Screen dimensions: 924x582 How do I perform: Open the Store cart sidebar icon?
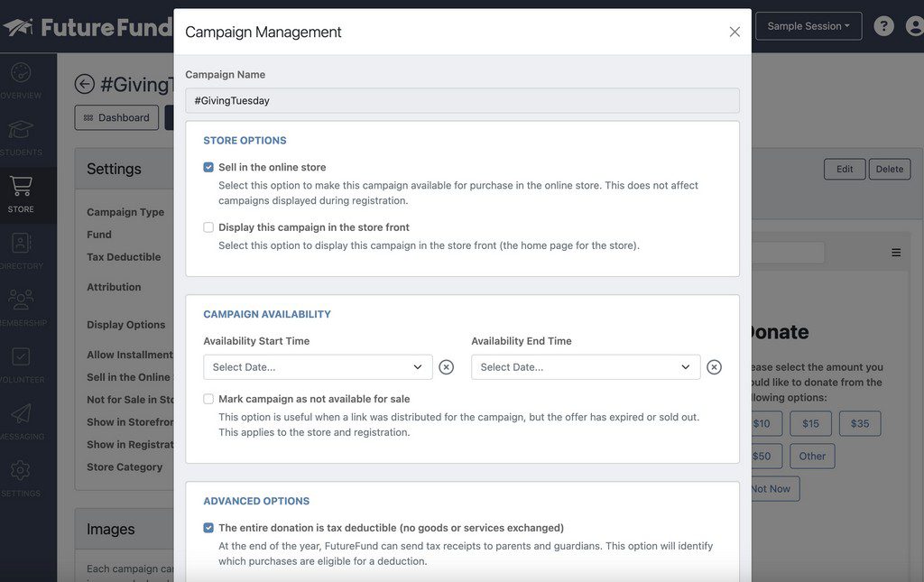click(22, 186)
